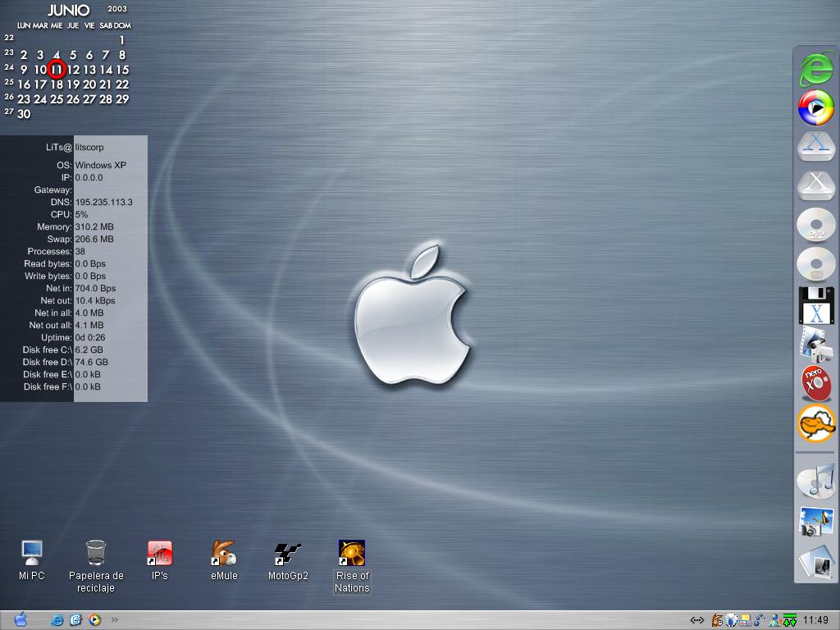The height and width of the screenshot is (630, 840).
Task: Click the system tray clock
Action: point(816,620)
